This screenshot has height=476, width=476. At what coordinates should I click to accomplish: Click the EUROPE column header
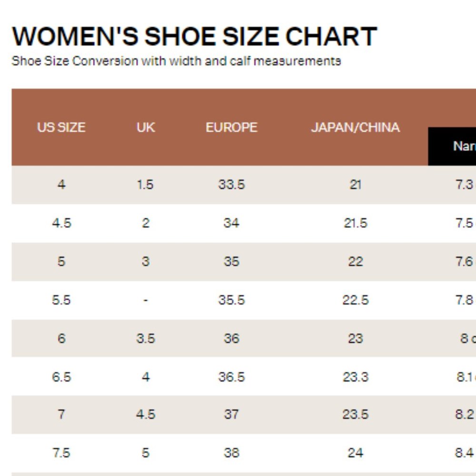click(x=231, y=127)
